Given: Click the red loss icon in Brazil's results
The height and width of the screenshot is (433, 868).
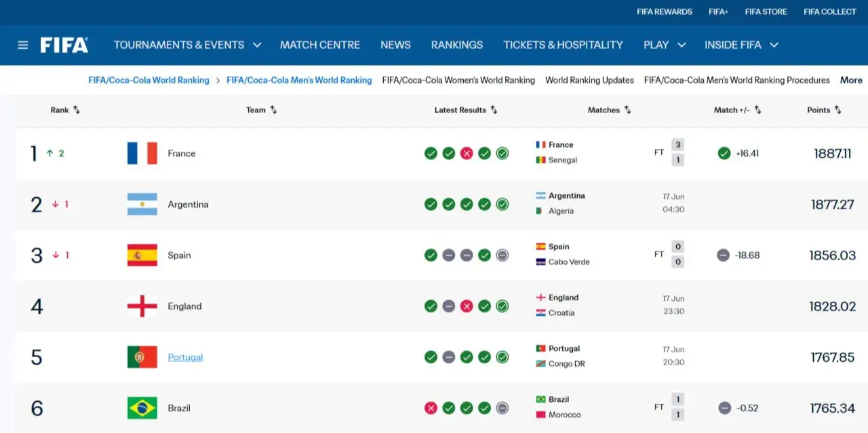Looking at the screenshot, I should click(431, 408).
